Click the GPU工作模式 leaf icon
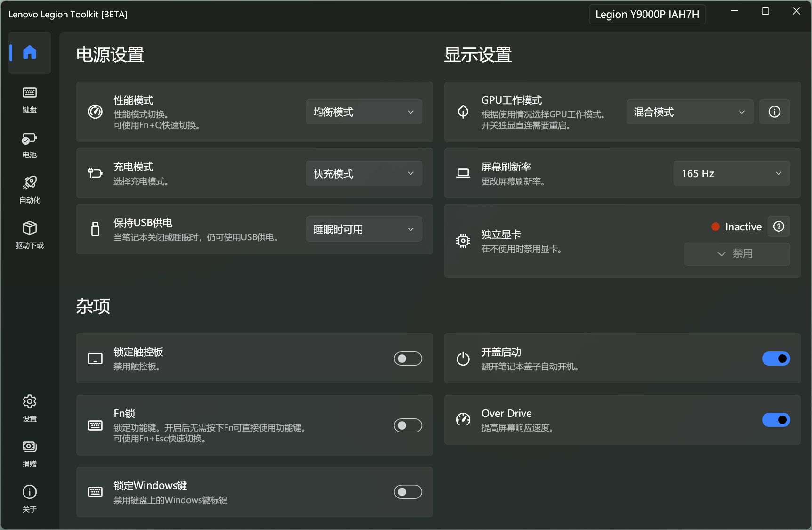The image size is (812, 530). (x=463, y=112)
